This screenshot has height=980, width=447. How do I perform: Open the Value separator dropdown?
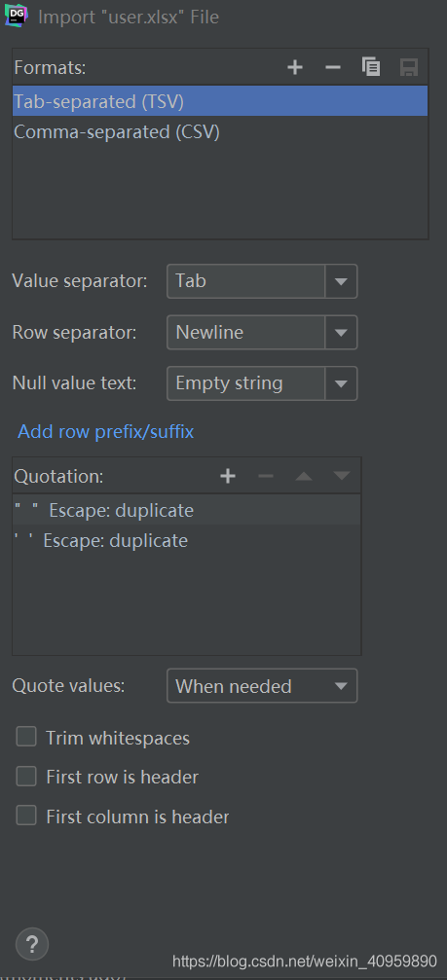pyautogui.click(x=262, y=281)
